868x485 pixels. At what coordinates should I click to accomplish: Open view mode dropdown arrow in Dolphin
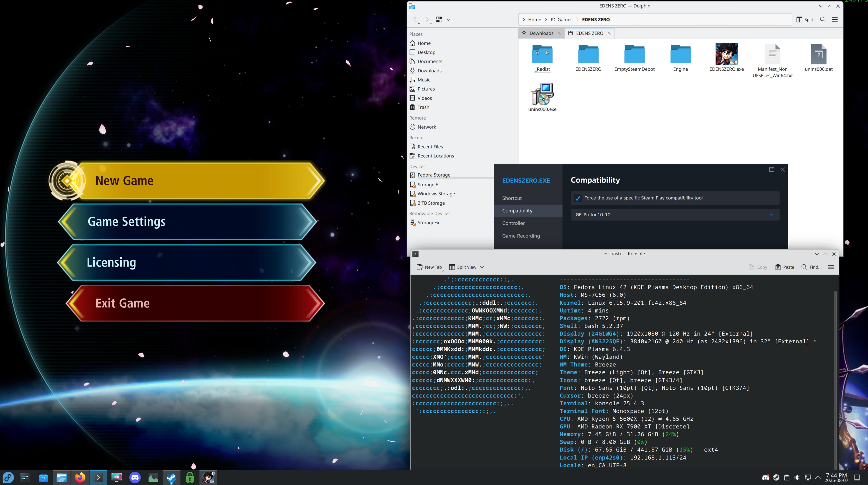[x=449, y=20]
